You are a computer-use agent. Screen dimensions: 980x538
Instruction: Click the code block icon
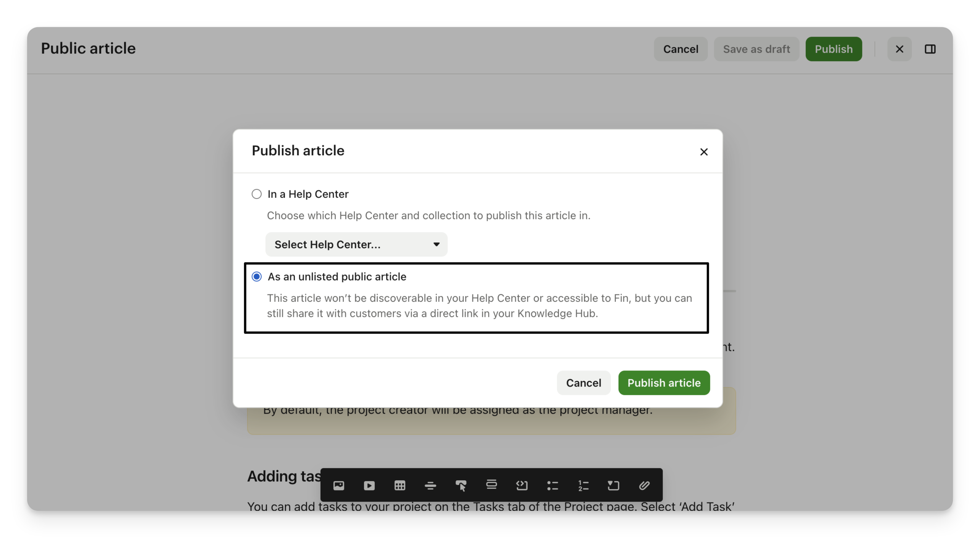point(522,486)
